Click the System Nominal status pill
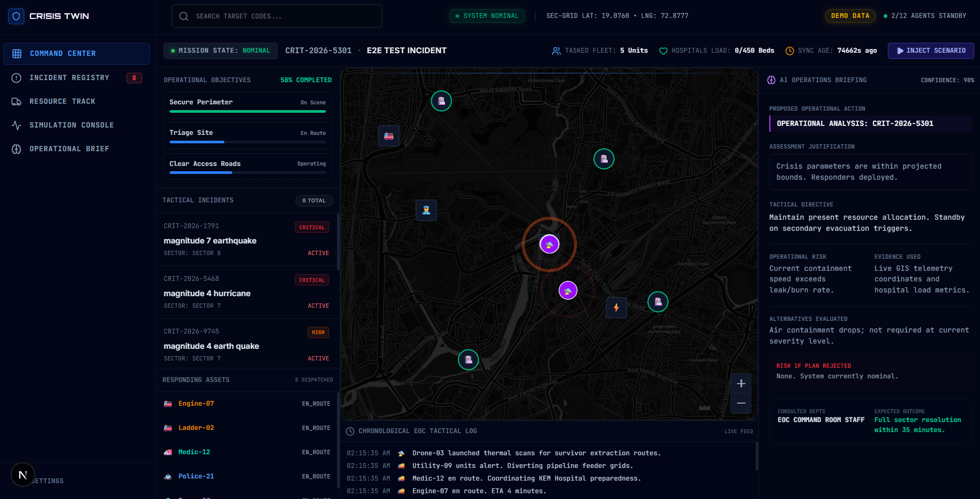 [x=487, y=16]
